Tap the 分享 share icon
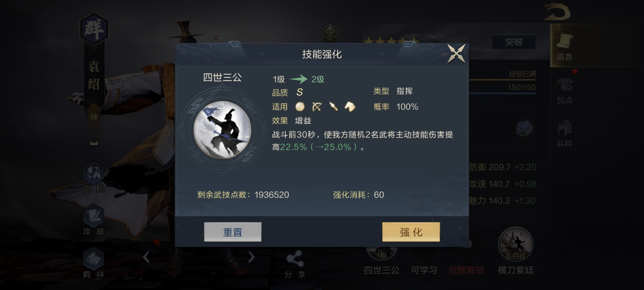The image size is (644, 290). [x=295, y=264]
